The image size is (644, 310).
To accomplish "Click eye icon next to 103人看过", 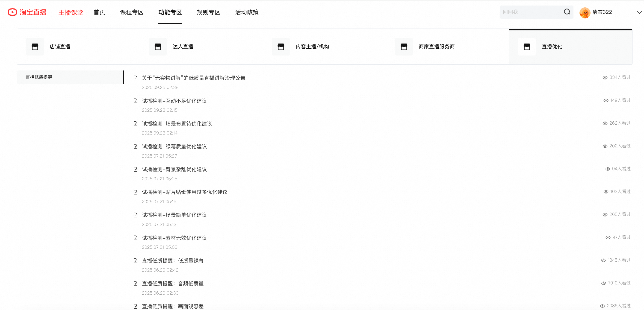I will [x=606, y=192].
